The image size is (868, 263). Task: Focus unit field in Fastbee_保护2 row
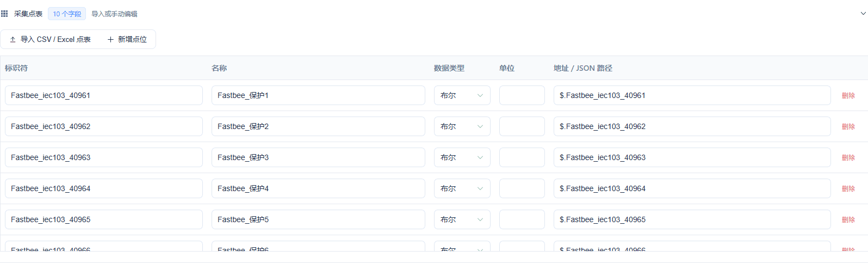coord(522,126)
